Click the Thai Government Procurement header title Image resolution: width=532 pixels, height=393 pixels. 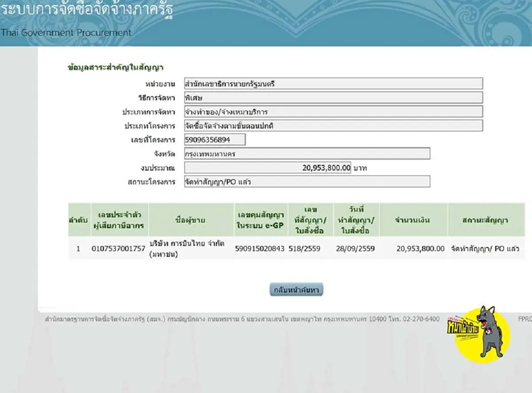click(66, 32)
